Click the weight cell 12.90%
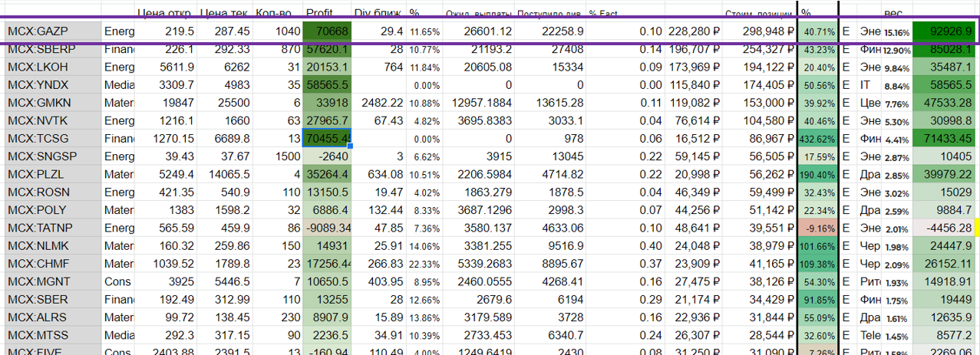This screenshot has width=980, height=355. [896, 50]
